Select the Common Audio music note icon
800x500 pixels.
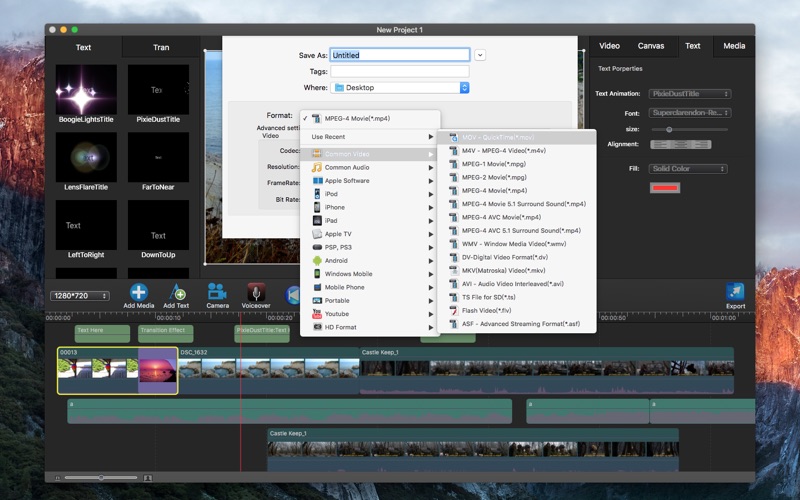(317, 167)
